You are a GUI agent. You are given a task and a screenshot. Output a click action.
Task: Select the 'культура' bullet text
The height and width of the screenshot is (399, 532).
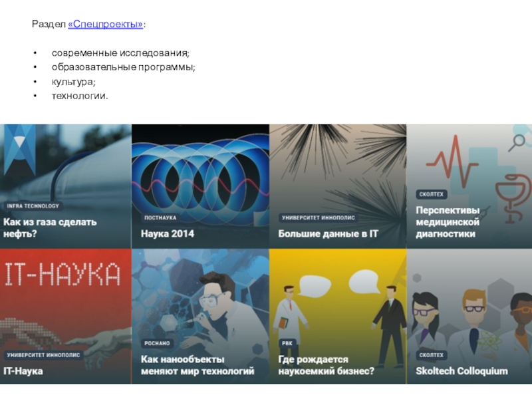click(73, 82)
